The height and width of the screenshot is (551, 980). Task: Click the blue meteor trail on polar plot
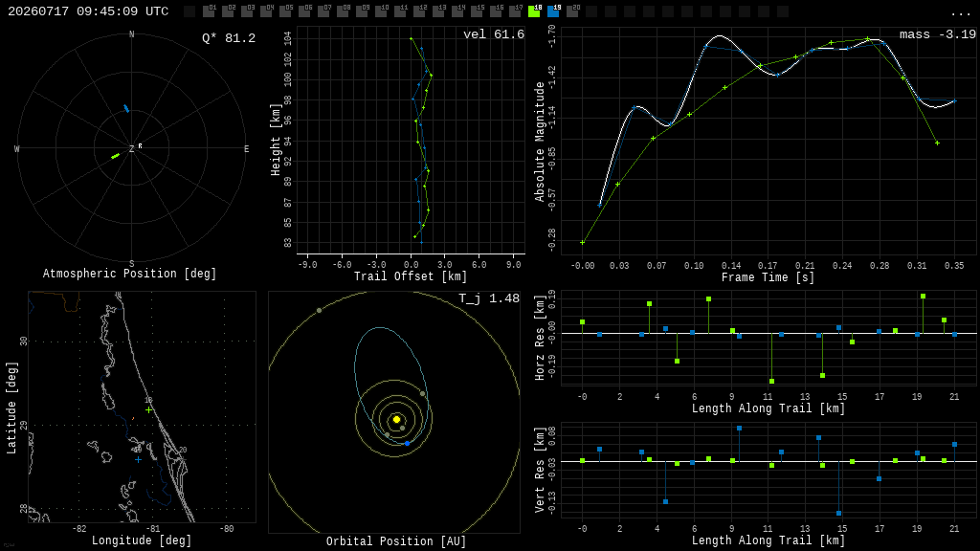pos(126,109)
